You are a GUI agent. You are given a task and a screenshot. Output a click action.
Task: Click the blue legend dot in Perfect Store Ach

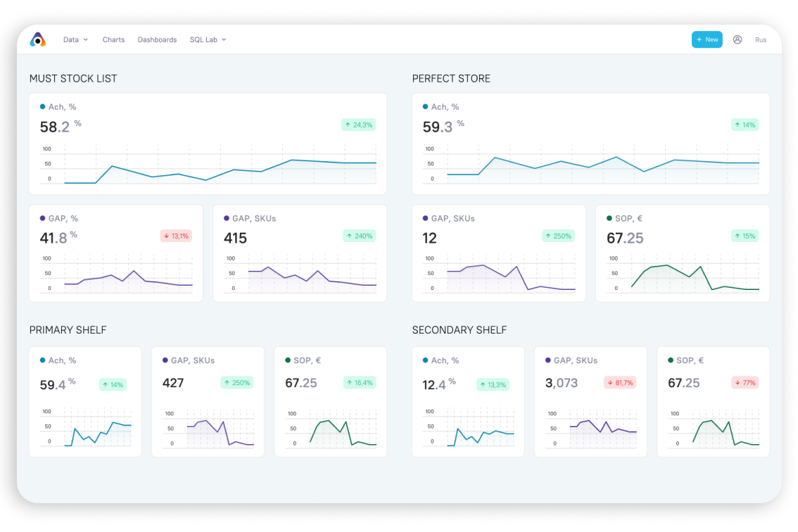point(425,107)
